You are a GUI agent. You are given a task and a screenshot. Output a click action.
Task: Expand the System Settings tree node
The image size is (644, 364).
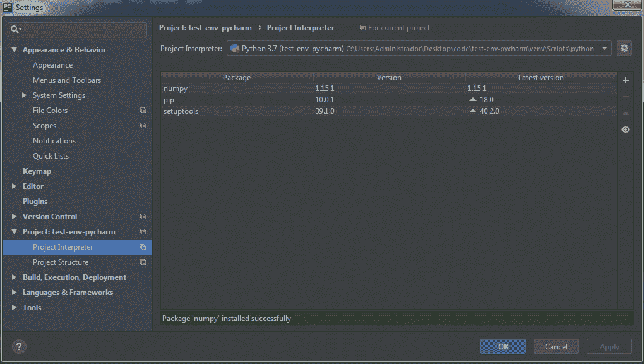coord(25,95)
